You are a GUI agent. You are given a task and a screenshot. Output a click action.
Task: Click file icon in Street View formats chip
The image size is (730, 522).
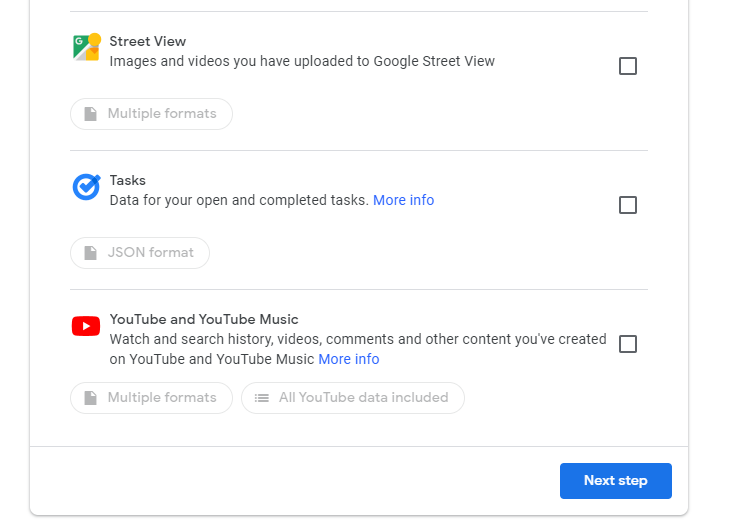coord(90,114)
